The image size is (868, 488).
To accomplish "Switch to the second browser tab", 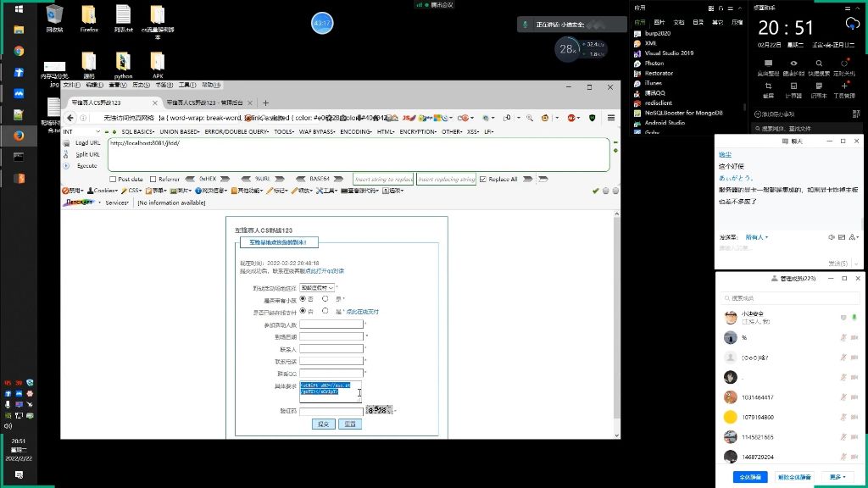I will (209, 103).
